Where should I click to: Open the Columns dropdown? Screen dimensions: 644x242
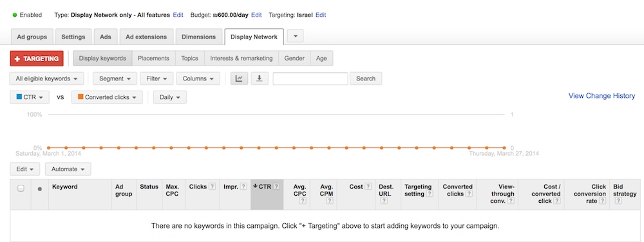point(198,79)
